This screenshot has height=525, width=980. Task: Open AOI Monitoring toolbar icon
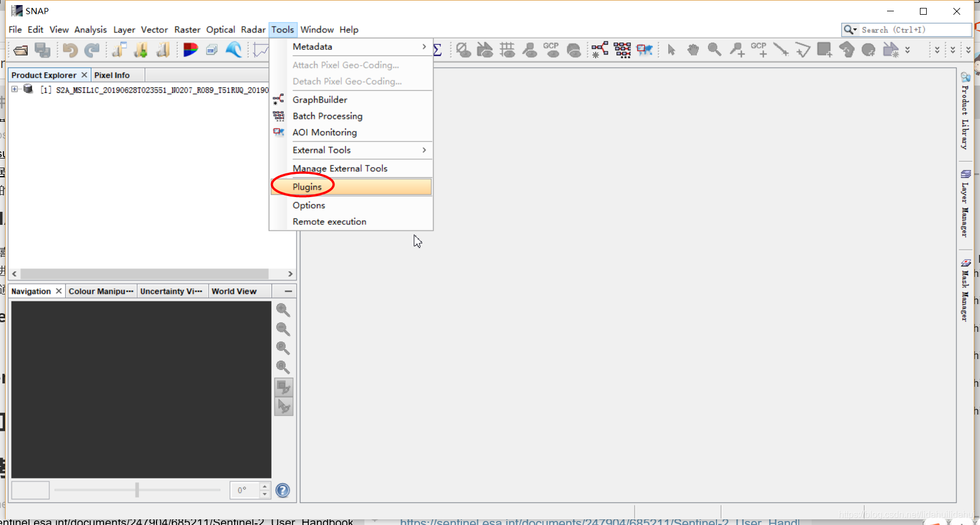(x=644, y=50)
